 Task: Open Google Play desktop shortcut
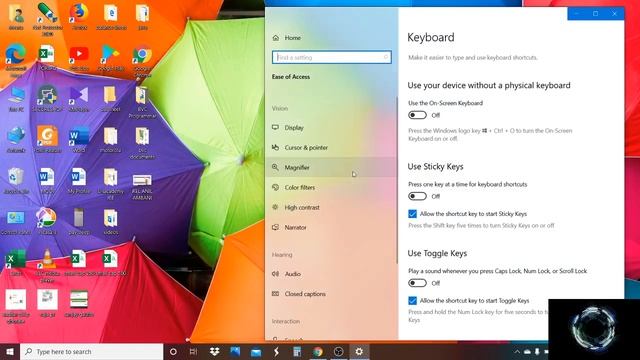click(x=111, y=58)
